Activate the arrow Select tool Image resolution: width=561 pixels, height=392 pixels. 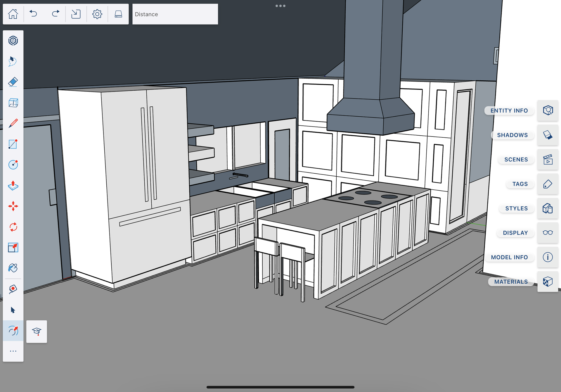[13, 310]
